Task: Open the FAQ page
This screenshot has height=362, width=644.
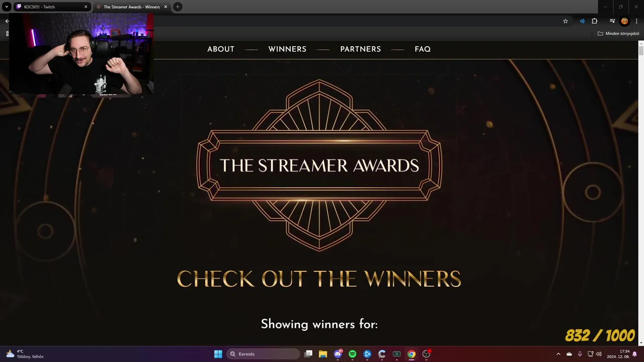Action: [x=423, y=49]
